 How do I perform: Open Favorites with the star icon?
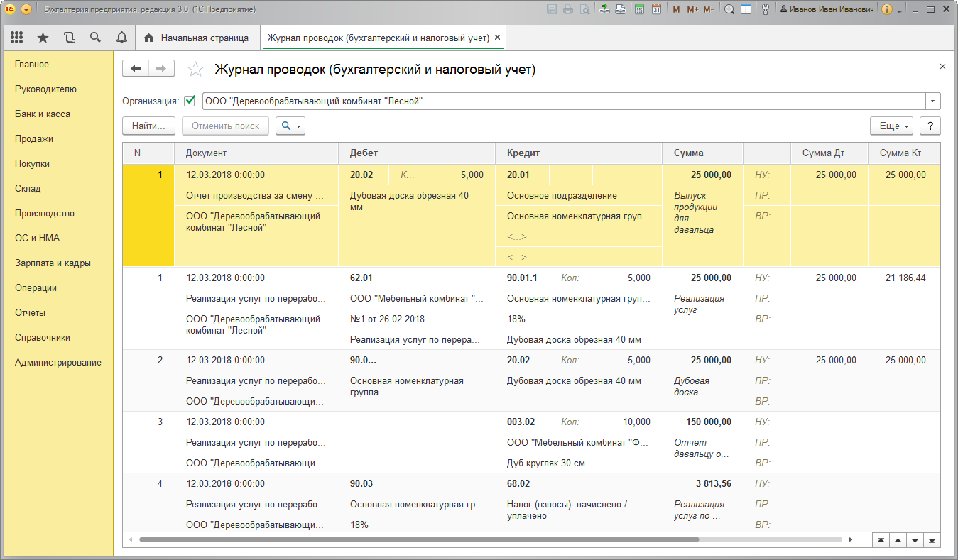[x=43, y=38]
